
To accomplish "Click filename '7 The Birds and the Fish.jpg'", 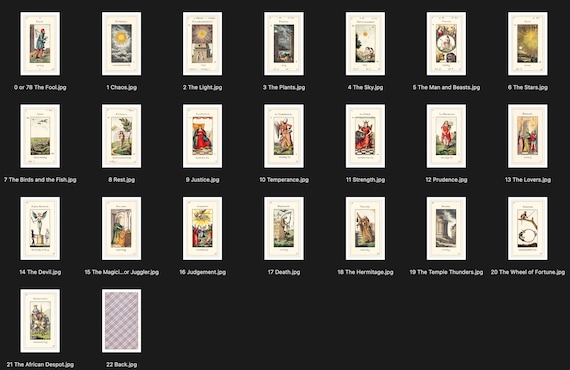I will (40, 180).
